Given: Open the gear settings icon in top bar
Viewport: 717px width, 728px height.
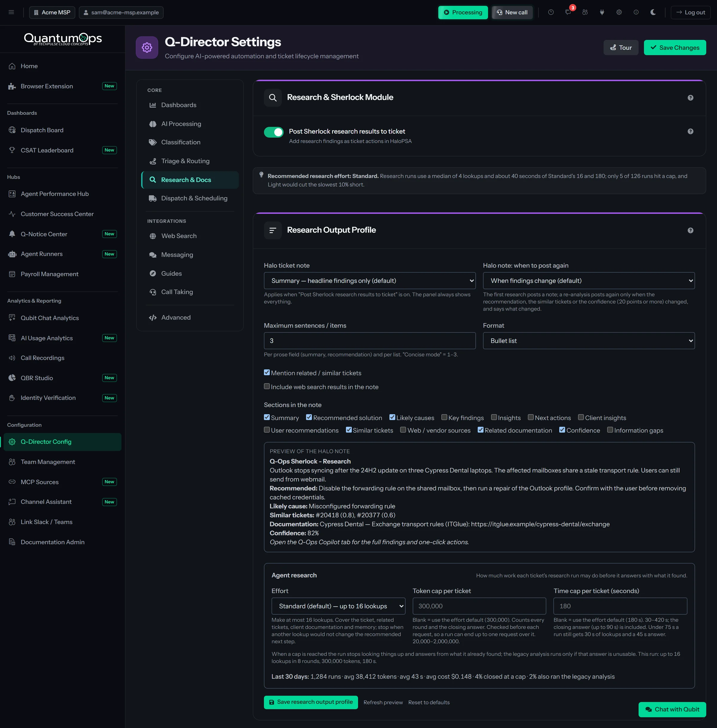Looking at the screenshot, I should coord(619,13).
